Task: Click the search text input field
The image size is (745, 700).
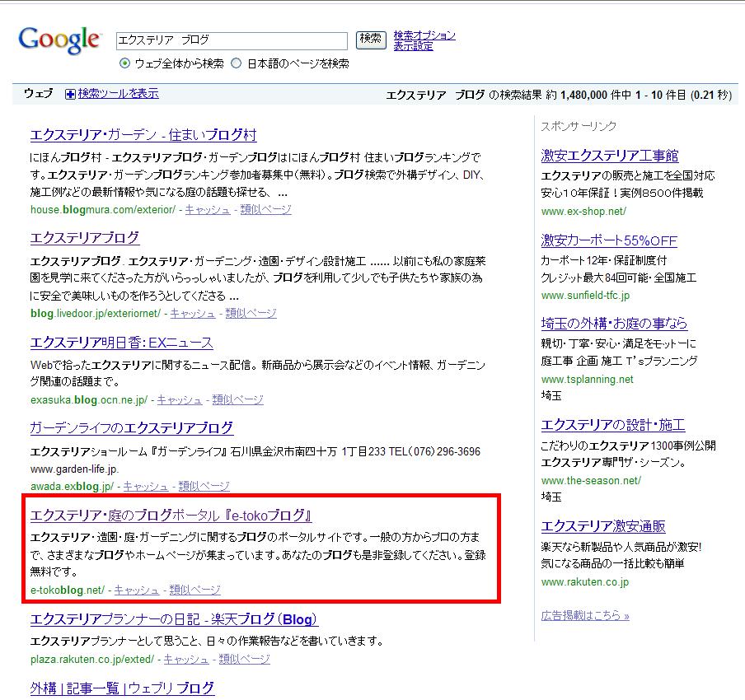Action: (231, 40)
